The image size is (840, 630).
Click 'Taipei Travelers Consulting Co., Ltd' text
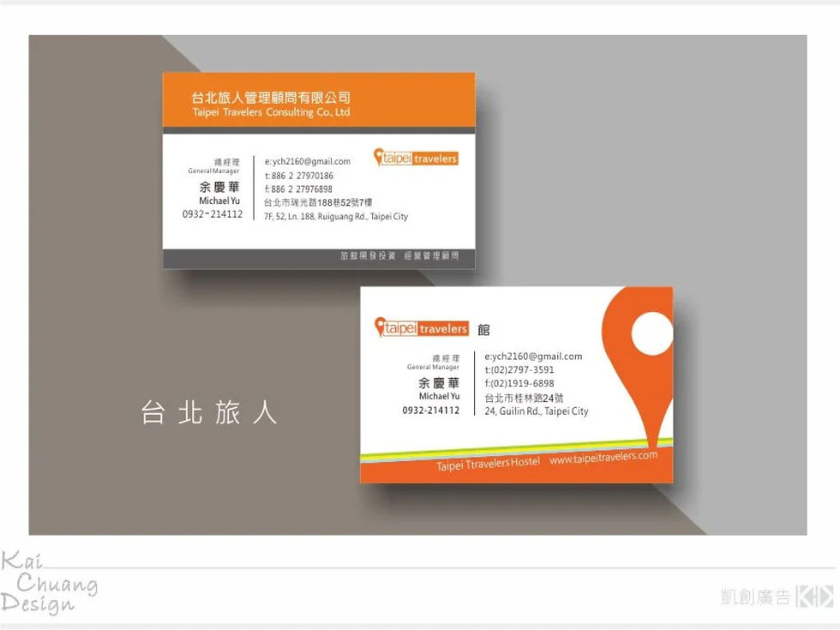[271, 112]
